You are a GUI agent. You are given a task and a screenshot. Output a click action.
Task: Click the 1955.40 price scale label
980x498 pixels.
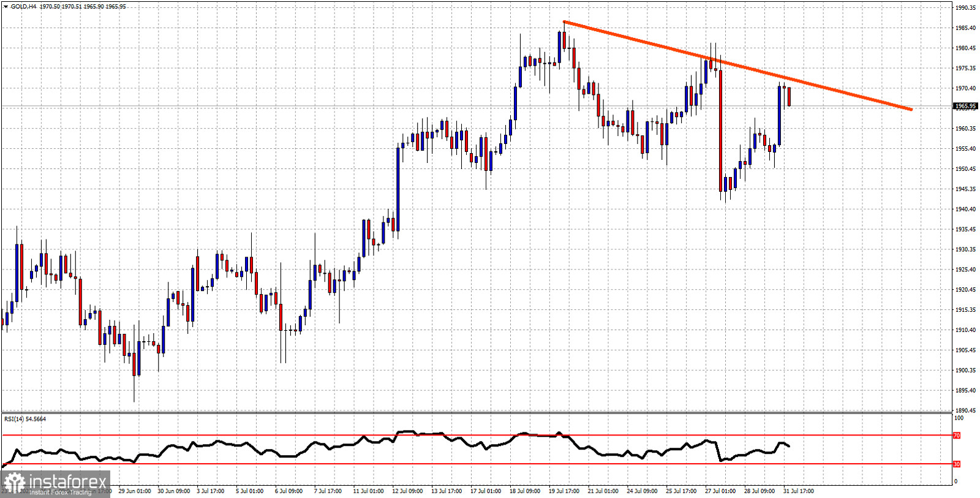[966, 149]
